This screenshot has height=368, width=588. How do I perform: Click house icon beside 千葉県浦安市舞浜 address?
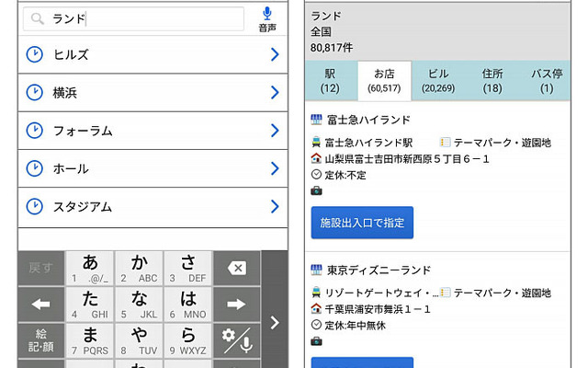point(316,309)
